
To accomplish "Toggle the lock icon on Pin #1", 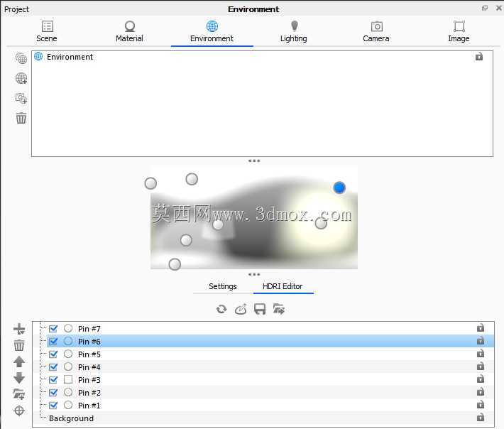I will (480, 405).
